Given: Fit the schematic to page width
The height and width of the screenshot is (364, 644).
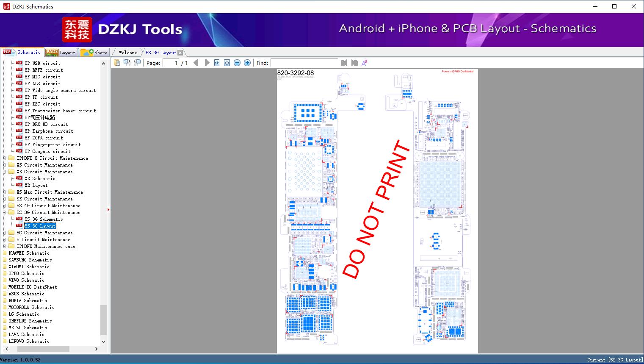Looking at the screenshot, I should tap(216, 62).
